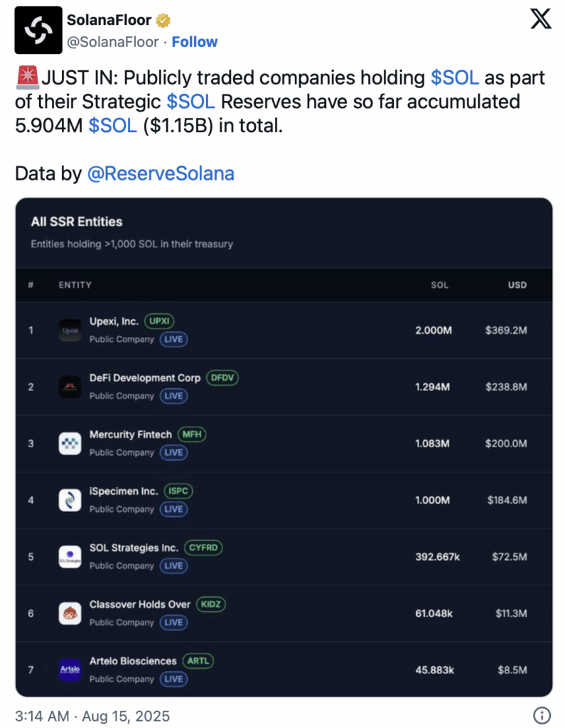Sort by the SOL column header
The height and width of the screenshot is (728, 565).
point(439,285)
